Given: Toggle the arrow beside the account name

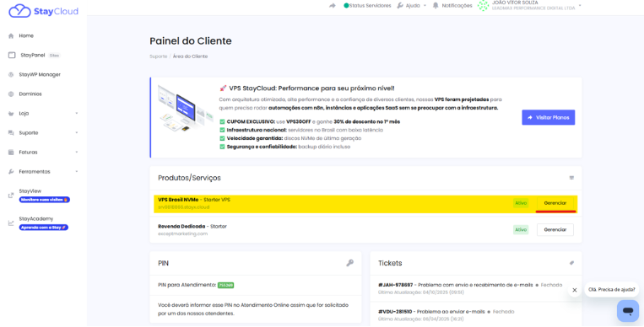Looking at the screenshot, I should click(x=580, y=6).
